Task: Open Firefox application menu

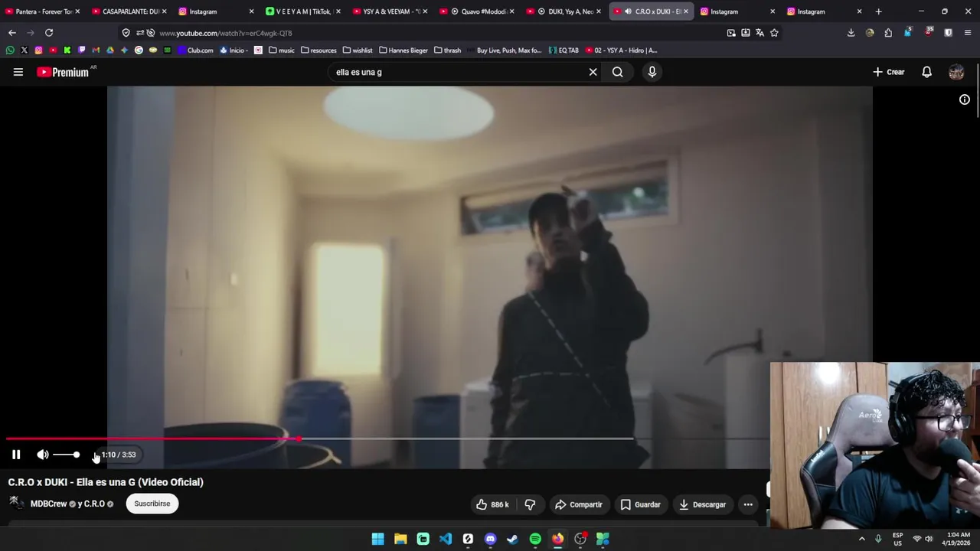Action: (x=968, y=33)
